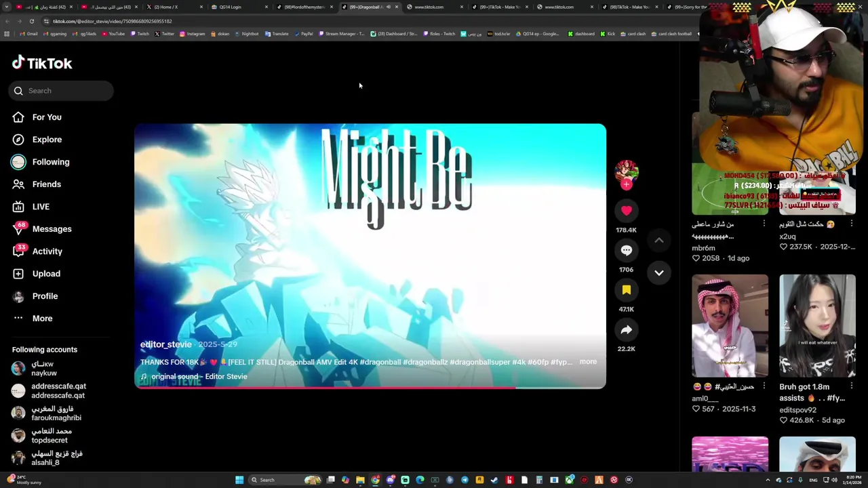The image size is (868, 488).
Task: Open the For You feed
Action: 47,117
